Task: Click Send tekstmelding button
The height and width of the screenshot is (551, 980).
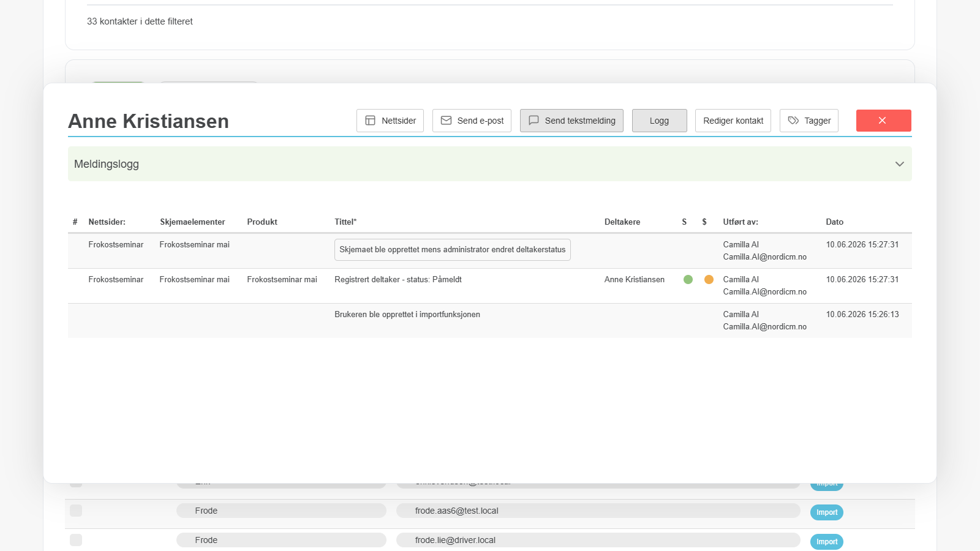Action: click(571, 121)
